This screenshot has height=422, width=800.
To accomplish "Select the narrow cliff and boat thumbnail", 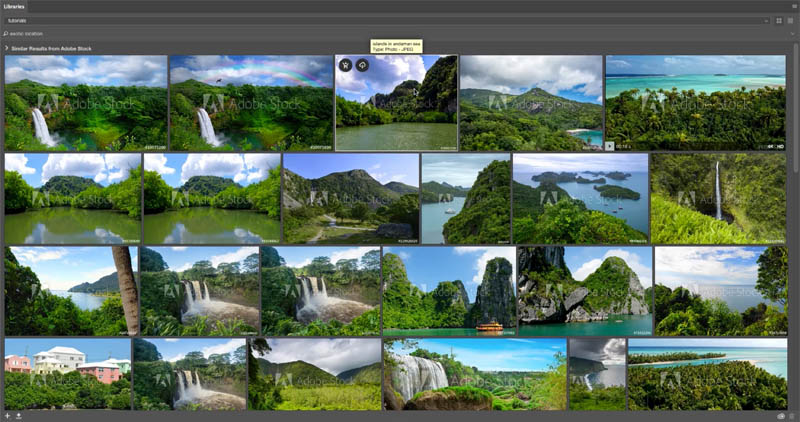I will [466, 198].
